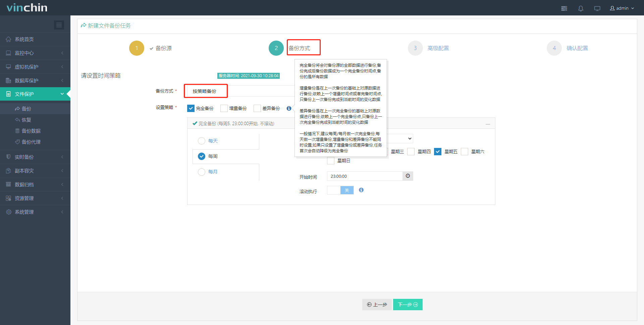Click the 资源管理 grid icon
The height and width of the screenshot is (325, 644).
click(x=8, y=198)
